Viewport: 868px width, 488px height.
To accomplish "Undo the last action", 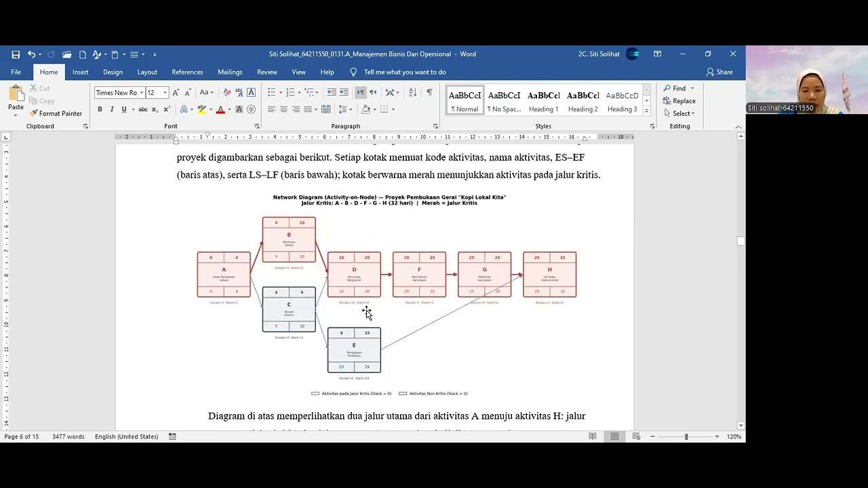I will click(x=31, y=54).
